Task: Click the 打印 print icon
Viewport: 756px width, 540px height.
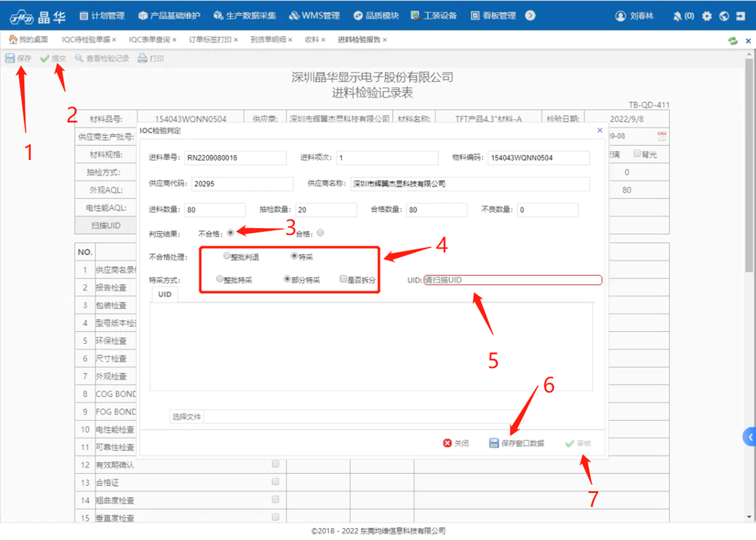Action: click(143, 58)
